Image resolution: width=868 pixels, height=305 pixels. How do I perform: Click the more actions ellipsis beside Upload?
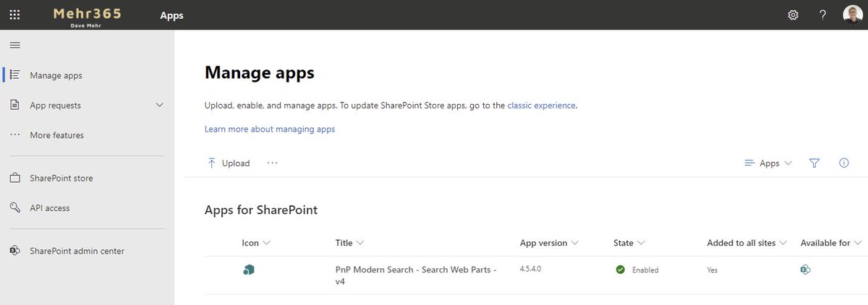click(x=272, y=163)
